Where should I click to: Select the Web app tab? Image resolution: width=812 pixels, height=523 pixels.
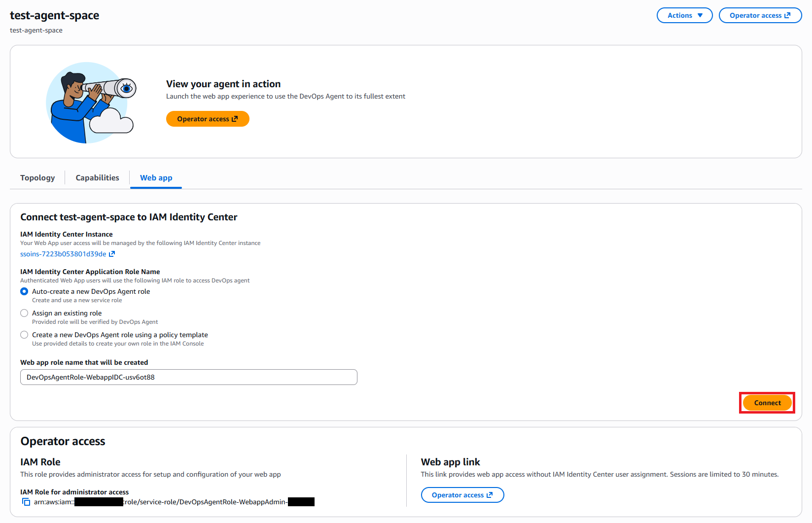(x=156, y=177)
